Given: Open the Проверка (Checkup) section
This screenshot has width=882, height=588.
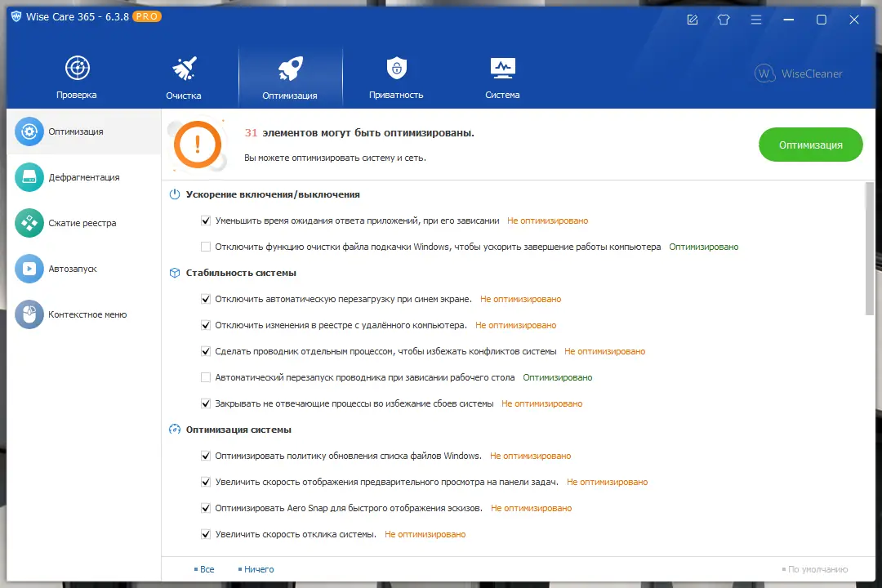Looking at the screenshot, I should coord(76,75).
